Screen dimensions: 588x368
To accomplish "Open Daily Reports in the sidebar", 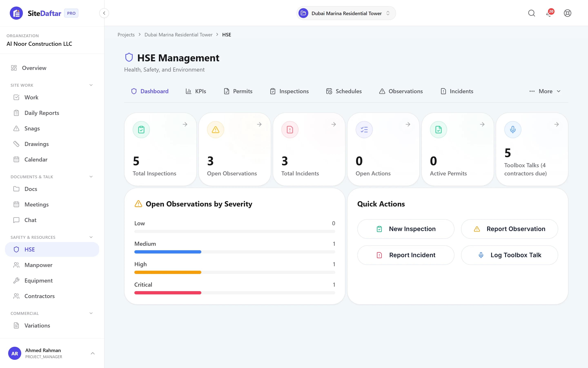I will (52, 113).
